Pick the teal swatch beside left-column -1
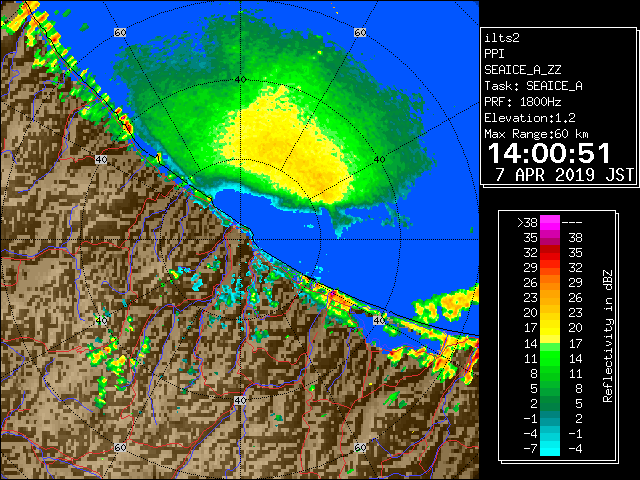Viewport: 640px width, 480px height. [550, 418]
